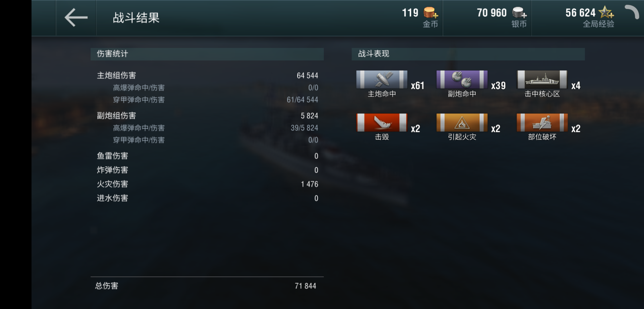Select the red 击毁 ribbon badge

pyautogui.click(x=382, y=122)
